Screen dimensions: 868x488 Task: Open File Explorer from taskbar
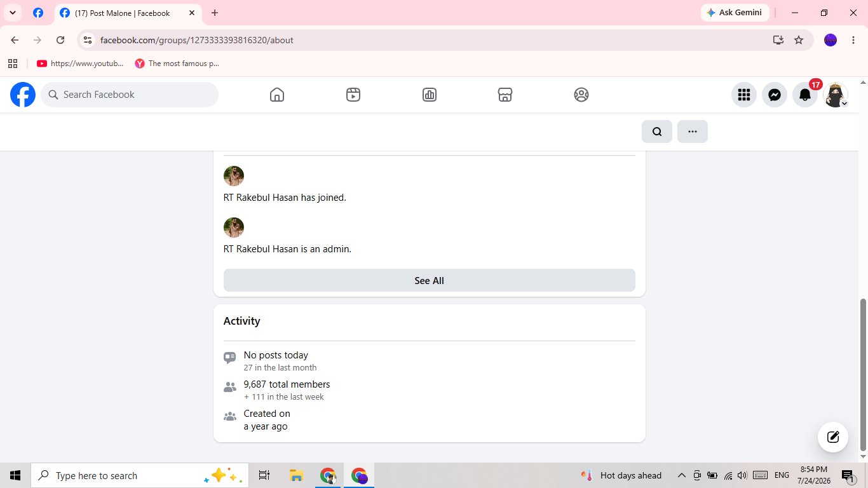tap(296, 475)
